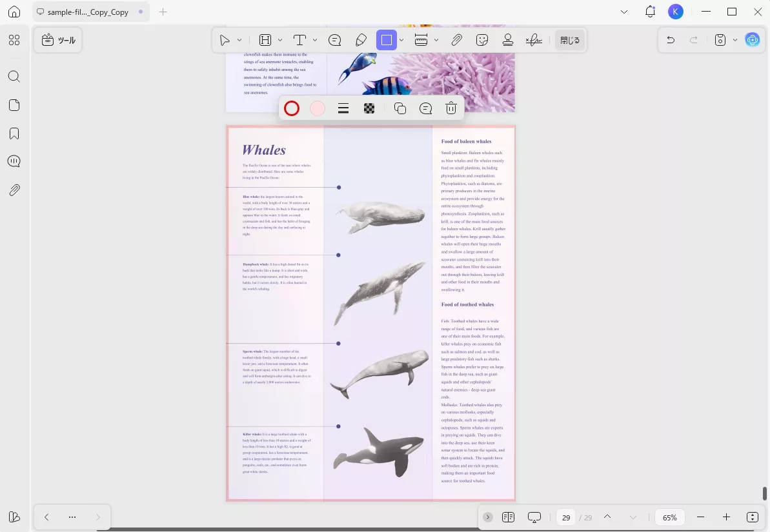Image resolution: width=770 pixels, height=532 pixels.
Task: Open the measurement tool dropdown arrow
Action: point(436,40)
